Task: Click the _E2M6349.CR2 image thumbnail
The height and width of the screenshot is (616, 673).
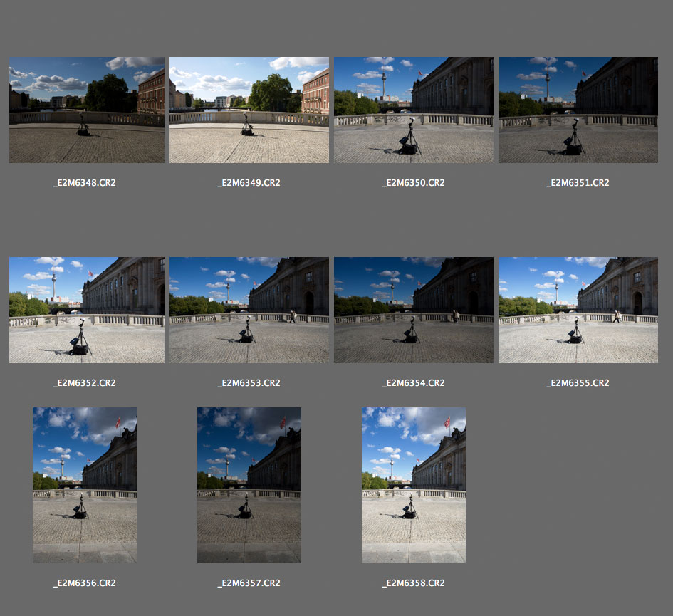Action: (249, 110)
